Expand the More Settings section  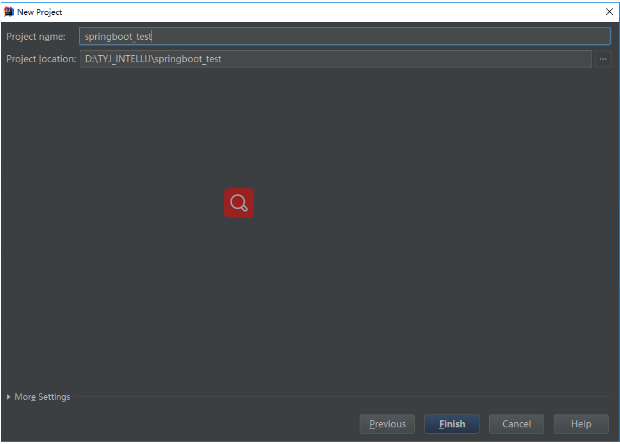point(38,397)
